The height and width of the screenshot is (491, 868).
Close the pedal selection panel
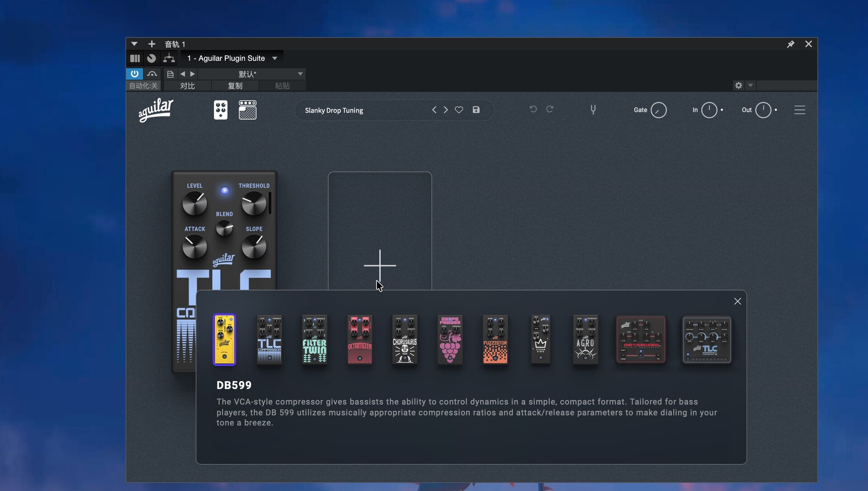pyautogui.click(x=737, y=301)
